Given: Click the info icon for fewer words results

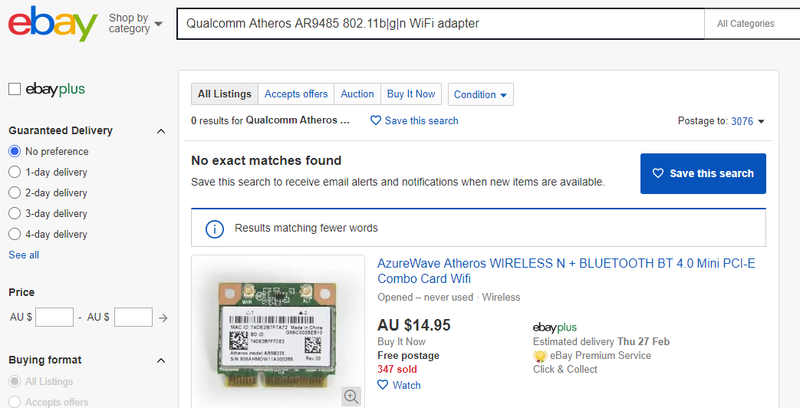Looking at the screenshot, I should [214, 228].
